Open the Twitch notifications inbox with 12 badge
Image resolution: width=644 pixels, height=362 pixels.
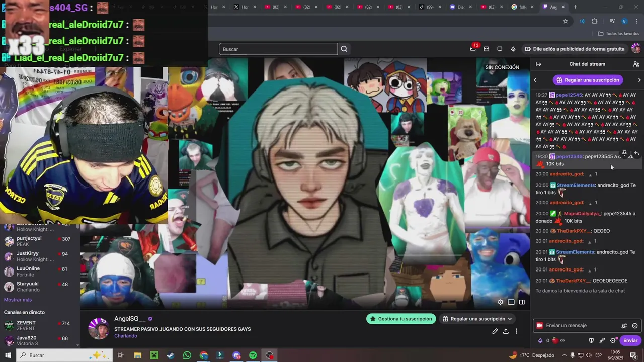pyautogui.click(x=473, y=49)
